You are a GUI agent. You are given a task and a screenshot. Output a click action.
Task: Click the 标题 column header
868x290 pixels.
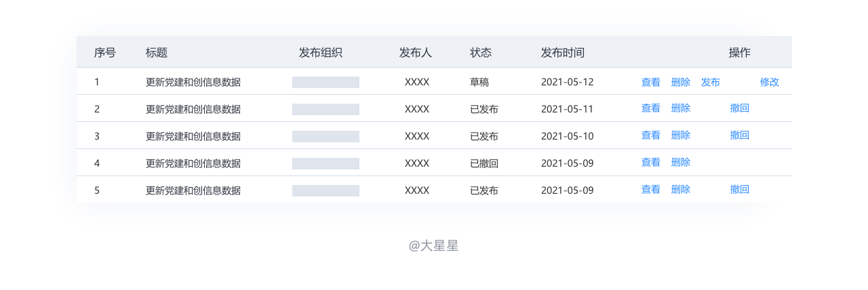pyautogui.click(x=156, y=52)
